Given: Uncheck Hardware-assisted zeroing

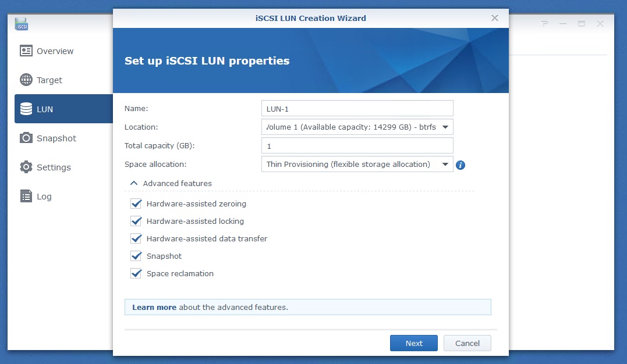Looking at the screenshot, I should click(x=136, y=204).
